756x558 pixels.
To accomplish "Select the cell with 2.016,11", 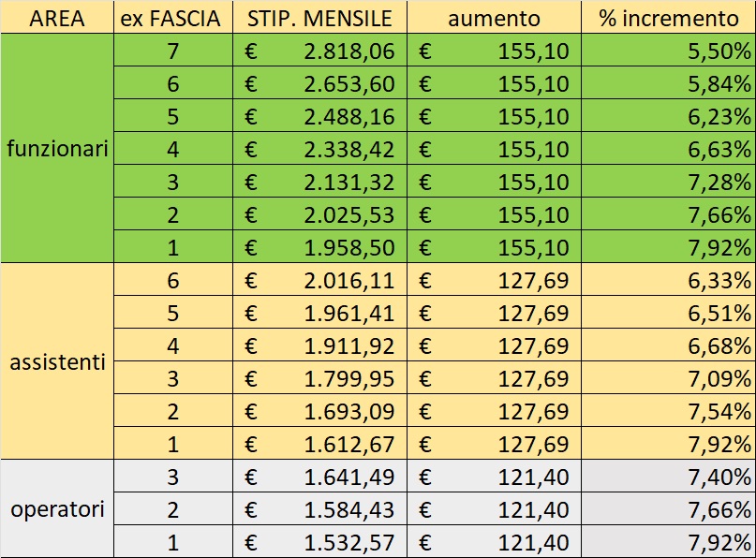I will coord(319,280).
